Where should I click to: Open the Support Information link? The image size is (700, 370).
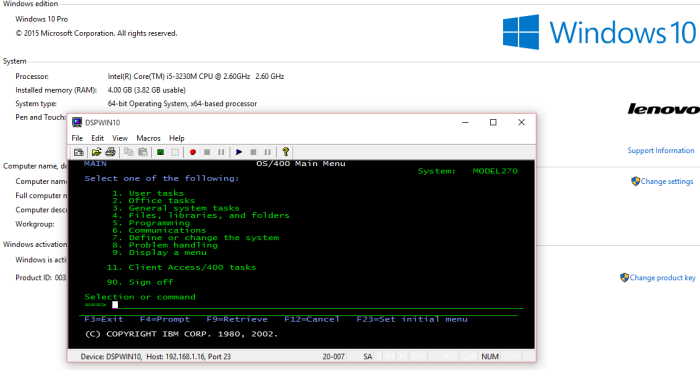(661, 150)
